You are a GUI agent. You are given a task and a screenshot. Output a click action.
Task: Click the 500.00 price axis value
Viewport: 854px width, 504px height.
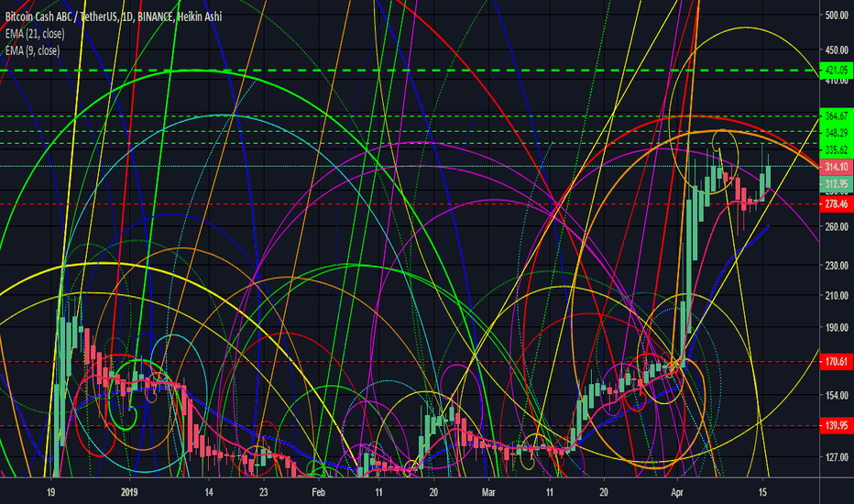pyautogui.click(x=837, y=16)
